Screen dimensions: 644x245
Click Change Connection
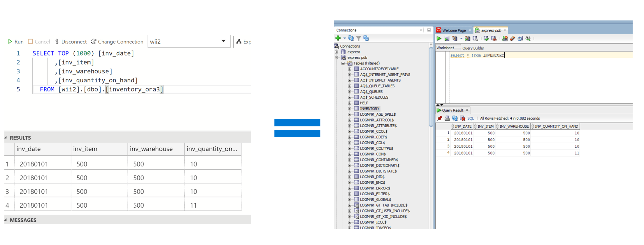pos(117,42)
